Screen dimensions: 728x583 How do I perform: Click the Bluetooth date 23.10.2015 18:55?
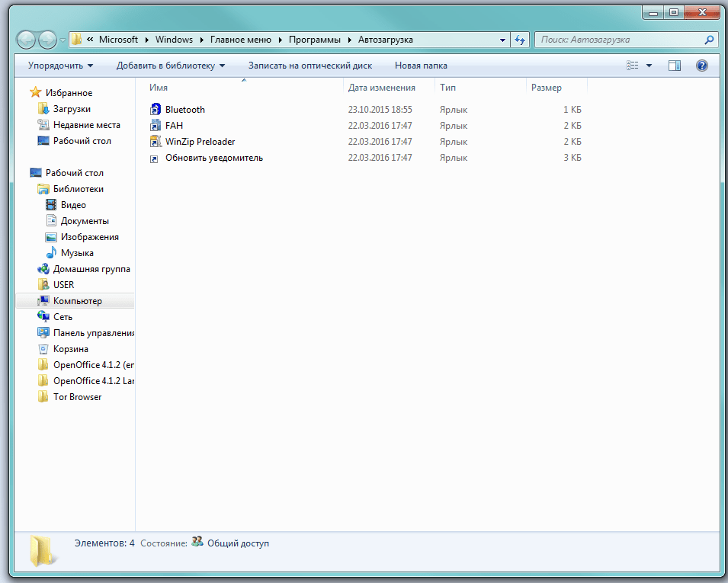380,110
